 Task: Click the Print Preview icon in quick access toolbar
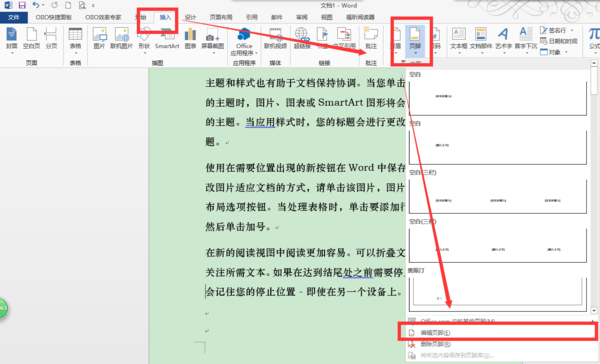point(82,5)
